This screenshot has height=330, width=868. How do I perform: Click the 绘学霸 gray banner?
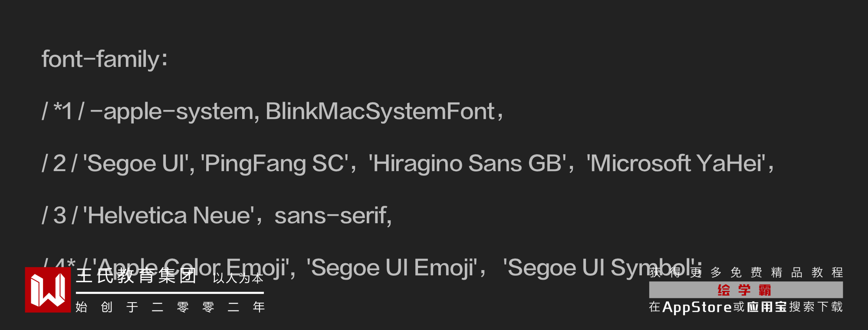(746, 290)
